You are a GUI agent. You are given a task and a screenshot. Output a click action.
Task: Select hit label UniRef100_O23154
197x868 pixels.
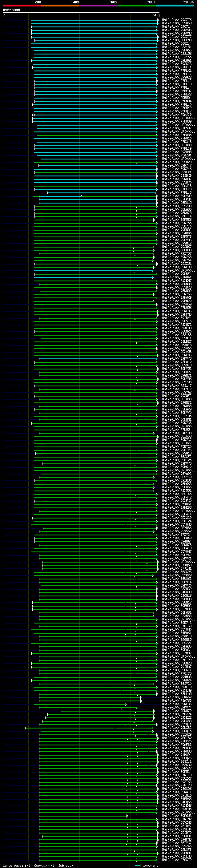click(177, 47)
